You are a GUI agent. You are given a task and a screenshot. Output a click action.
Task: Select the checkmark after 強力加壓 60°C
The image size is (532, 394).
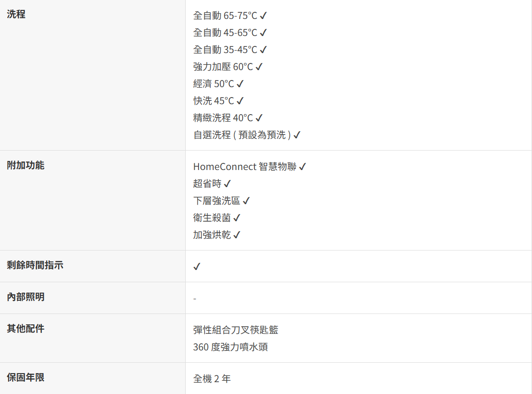pyautogui.click(x=259, y=67)
